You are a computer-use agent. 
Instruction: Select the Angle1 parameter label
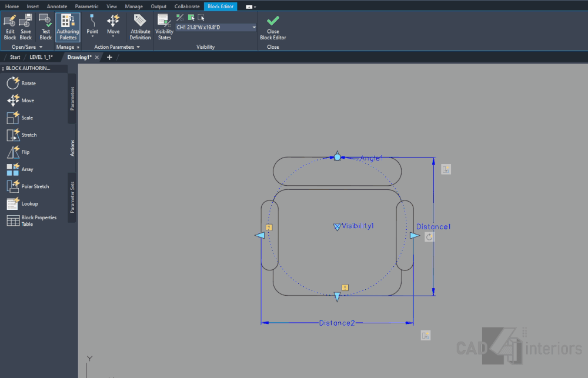click(x=371, y=158)
